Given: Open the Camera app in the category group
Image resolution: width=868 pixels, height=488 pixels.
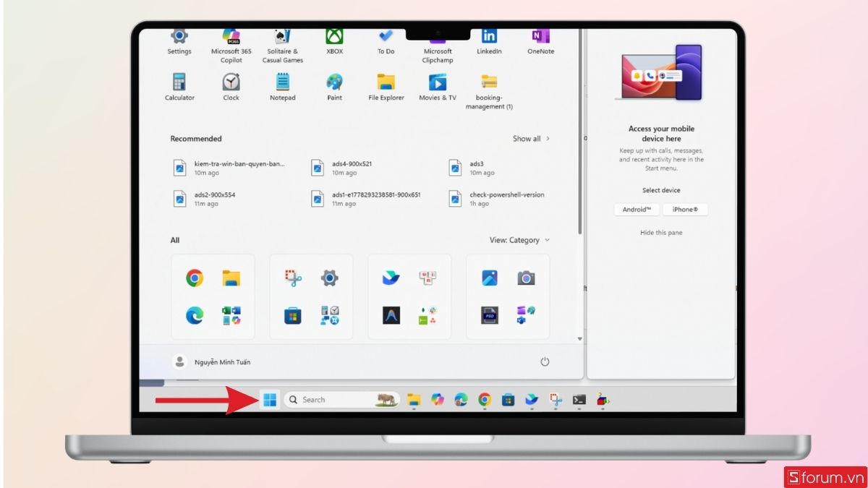Looking at the screenshot, I should [x=526, y=278].
